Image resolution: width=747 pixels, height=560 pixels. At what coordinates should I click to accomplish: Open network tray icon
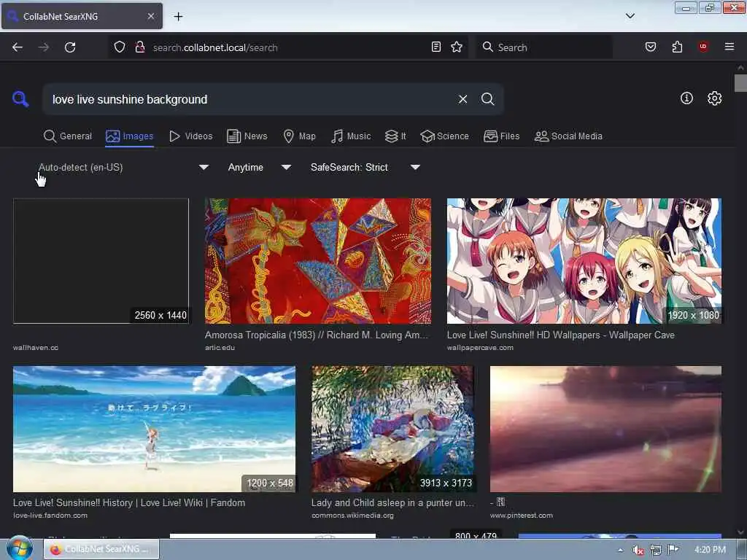pos(656,550)
